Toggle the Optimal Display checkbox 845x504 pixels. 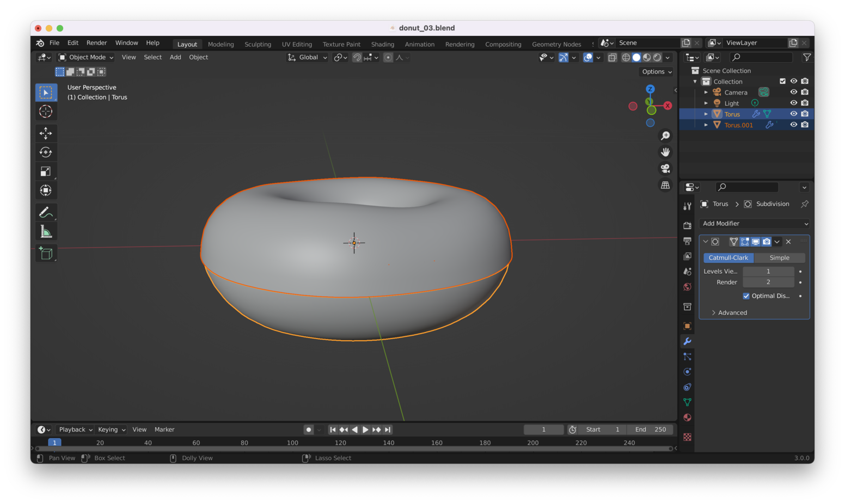point(746,296)
